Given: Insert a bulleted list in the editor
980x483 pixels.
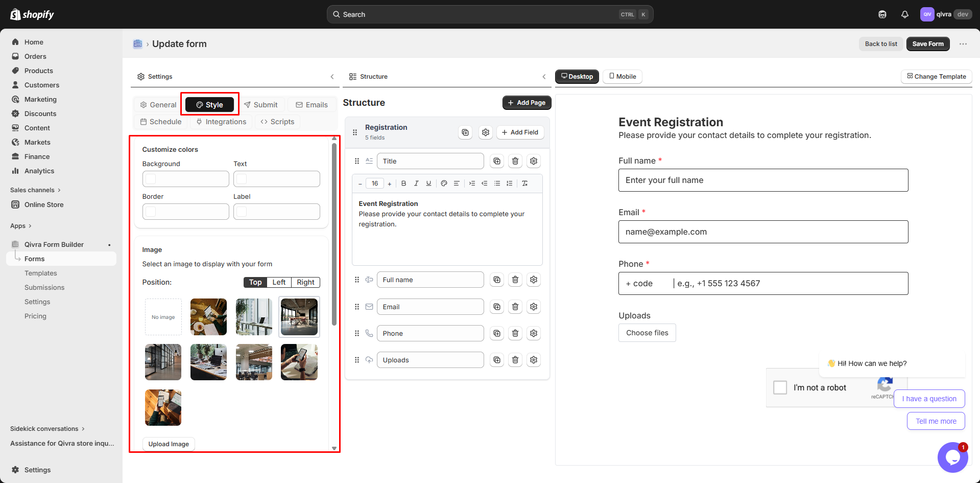Looking at the screenshot, I should click(497, 183).
